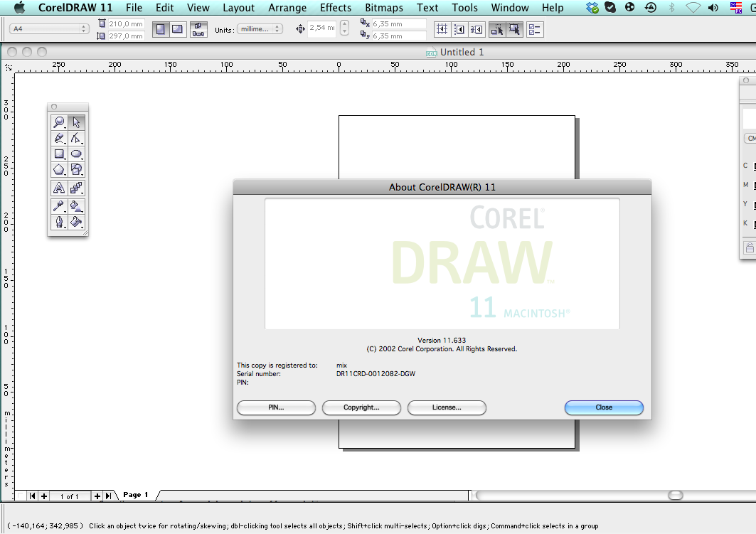Open the Text menu

coord(427,8)
